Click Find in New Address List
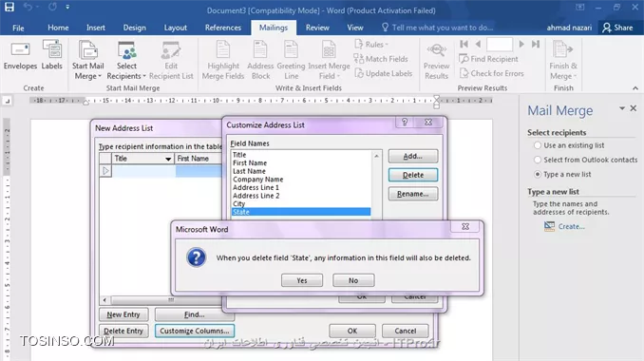Viewport: 644px width, 361px height. click(195, 314)
